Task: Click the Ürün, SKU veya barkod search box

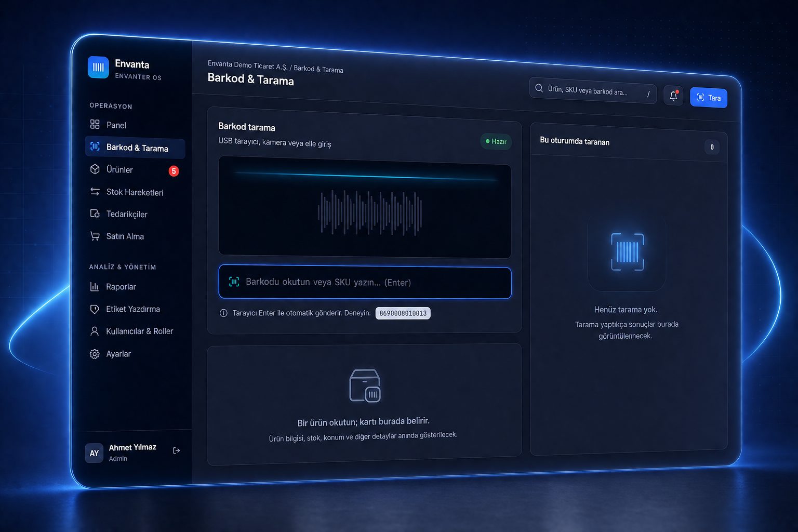Action: coord(593,90)
